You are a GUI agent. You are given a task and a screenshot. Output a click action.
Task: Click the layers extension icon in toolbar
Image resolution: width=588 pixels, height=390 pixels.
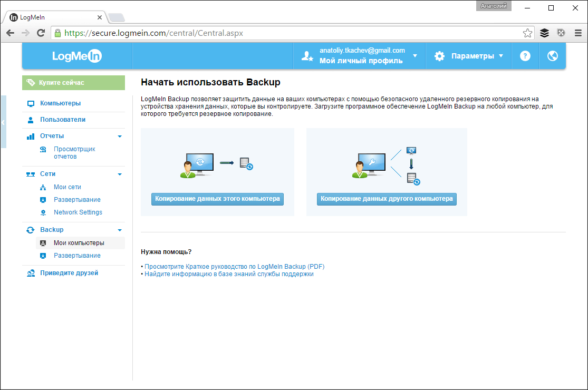(x=545, y=33)
